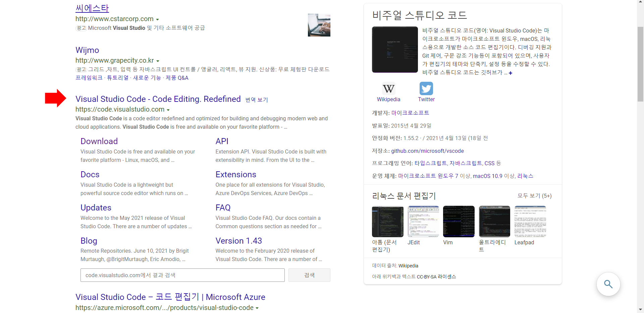Viewport: 644px width, 313px height.
Task: Focus the code.visualstudio.com site search box
Action: (x=182, y=275)
